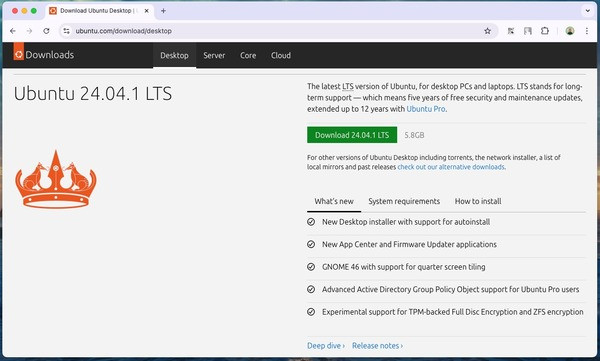Image resolution: width=600 pixels, height=361 pixels.
Task: Switch to the Desktop downloads section
Action: coord(174,56)
